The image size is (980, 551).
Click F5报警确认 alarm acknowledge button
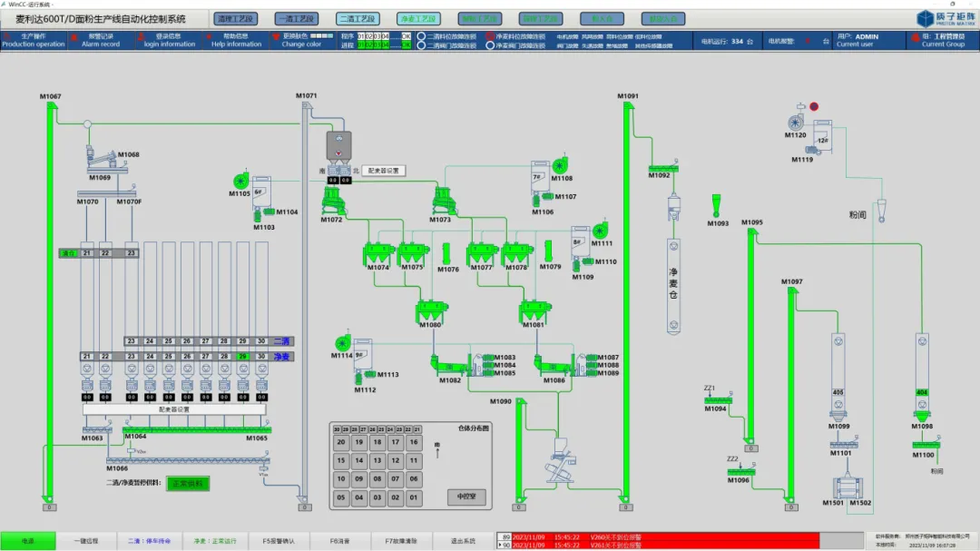(279, 541)
